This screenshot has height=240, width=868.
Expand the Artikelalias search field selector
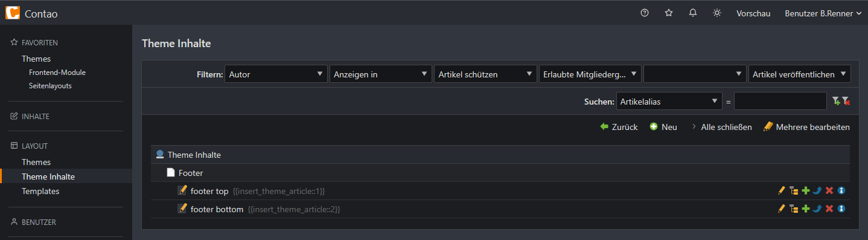[x=669, y=102]
